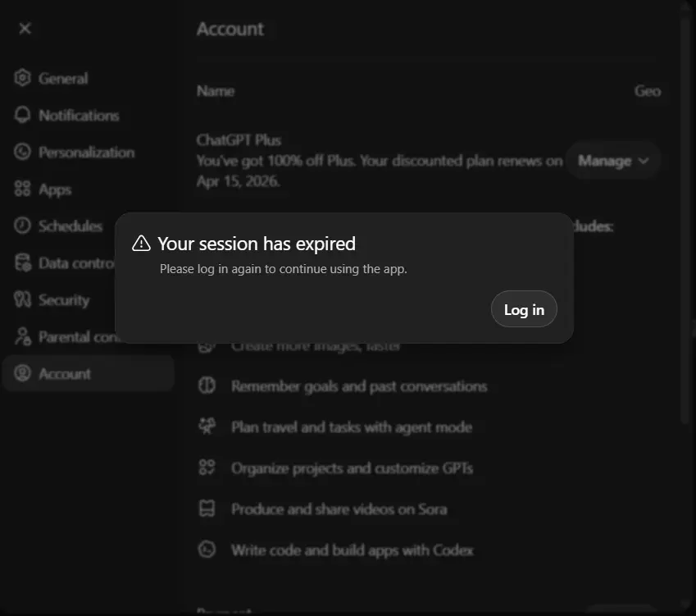The height and width of the screenshot is (616, 696).
Task: Click the Sora video feature icon
Action: (207, 509)
